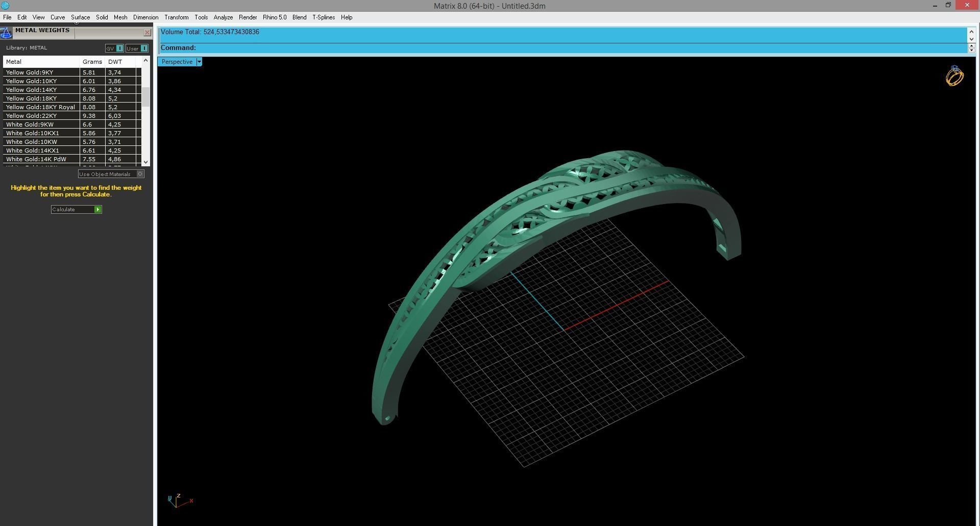Screen dimensions: 980x526
Task: Select the White Gold:14K PdW row
Action: point(72,159)
